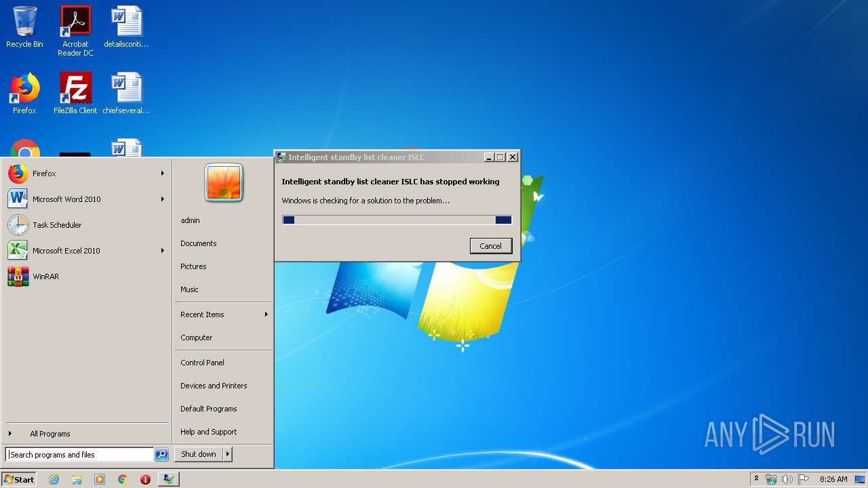Viewport: 868px width, 488px height.
Task: Open Google Chrome from the taskbar
Action: (123, 479)
